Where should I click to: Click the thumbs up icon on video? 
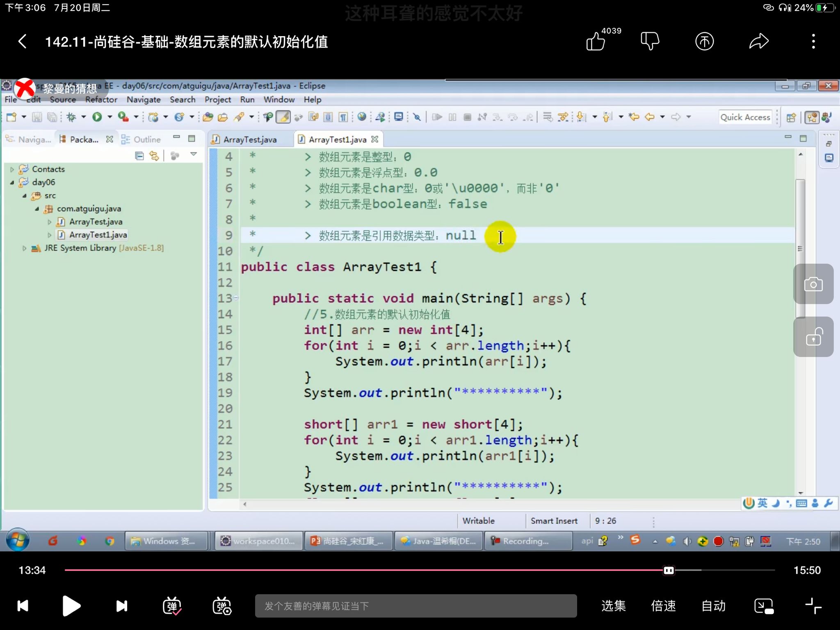tap(594, 41)
